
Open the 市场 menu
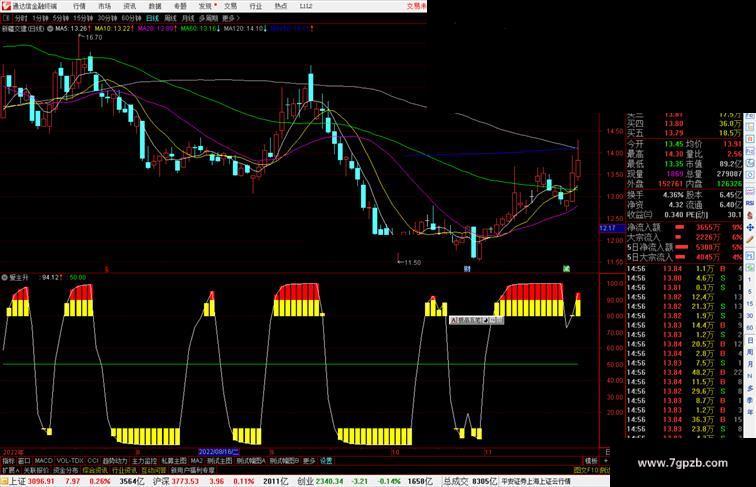click(105, 6)
